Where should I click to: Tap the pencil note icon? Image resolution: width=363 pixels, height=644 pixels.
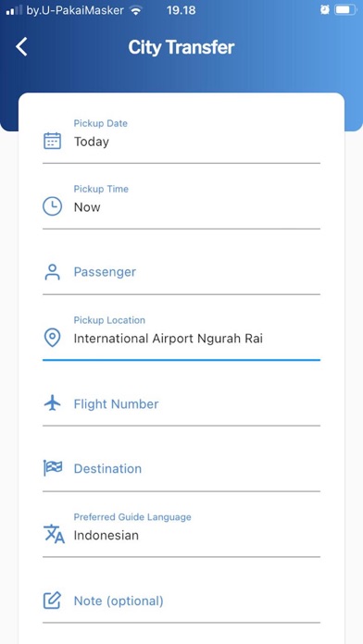(x=52, y=601)
